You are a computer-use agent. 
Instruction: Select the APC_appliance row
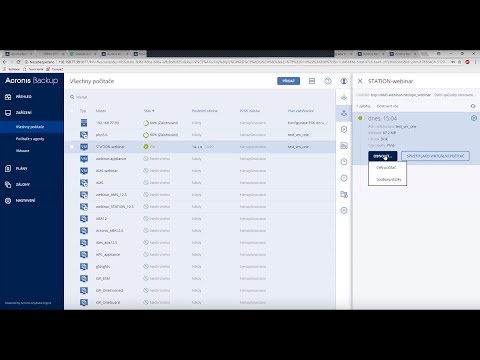tap(200, 254)
